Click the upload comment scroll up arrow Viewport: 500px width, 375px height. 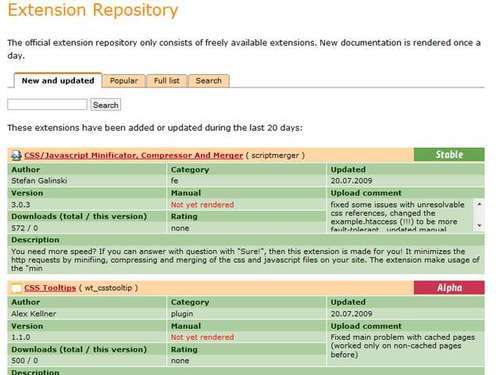(479, 203)
